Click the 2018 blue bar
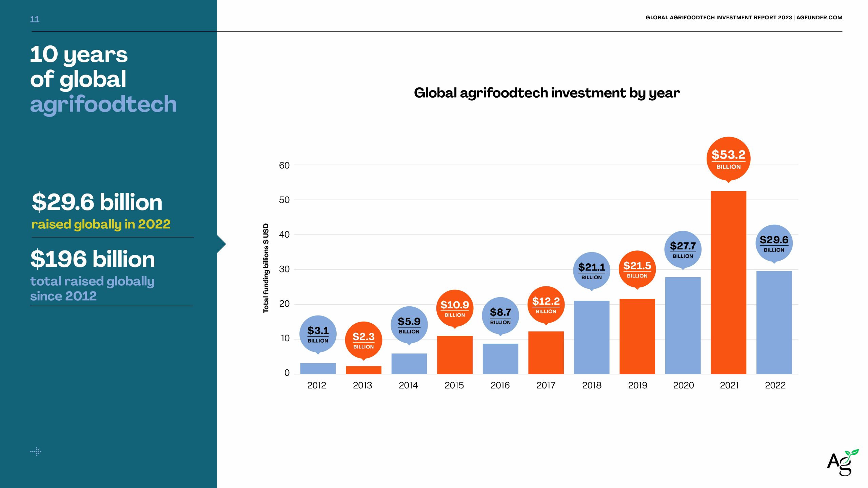868x488 pixels. click(x=591, y=337)
